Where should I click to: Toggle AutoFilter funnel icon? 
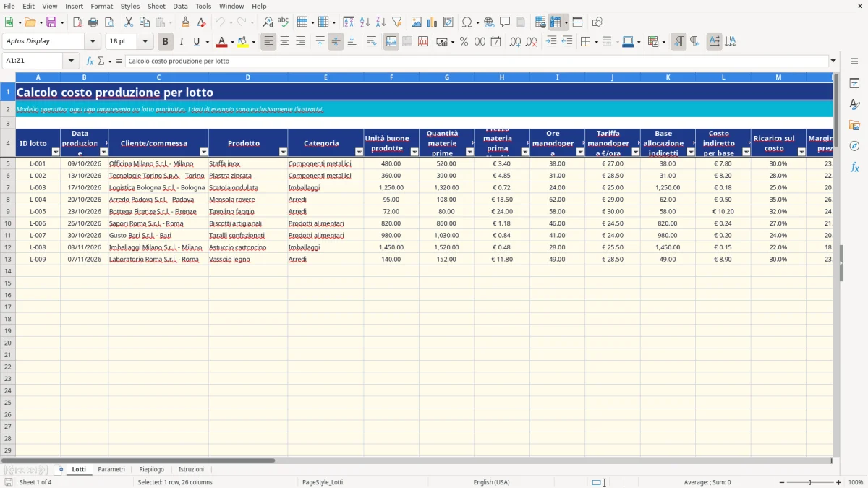tap(396, 22)
